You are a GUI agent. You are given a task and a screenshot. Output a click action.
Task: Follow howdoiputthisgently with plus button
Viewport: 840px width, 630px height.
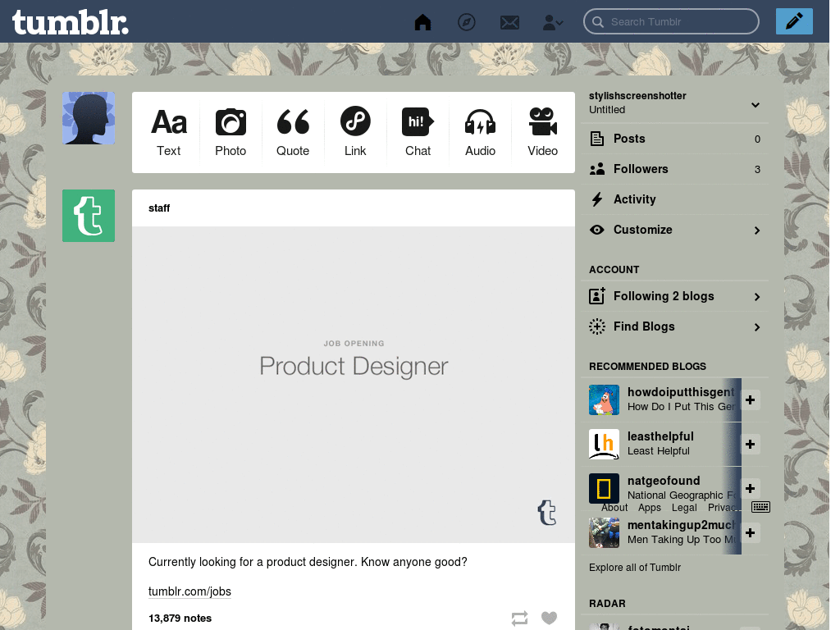750,399
